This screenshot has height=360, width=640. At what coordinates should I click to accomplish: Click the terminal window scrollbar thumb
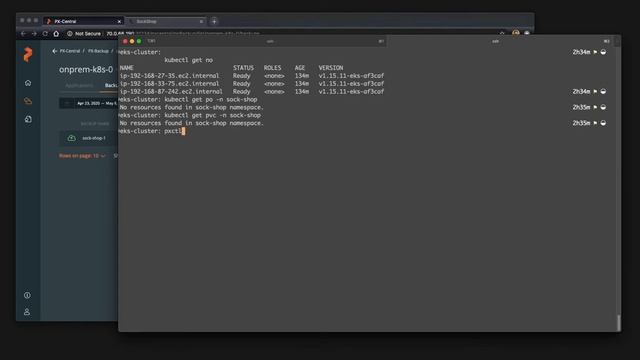[619, 322]
